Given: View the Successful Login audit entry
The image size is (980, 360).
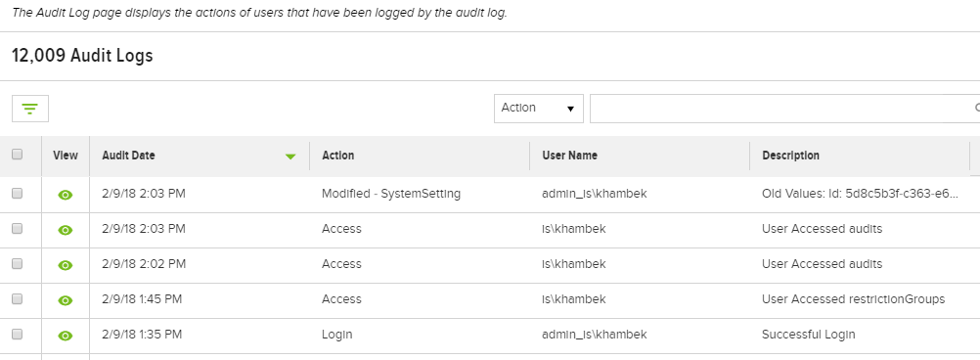Looking at the screenshot, I should point(65,337).
